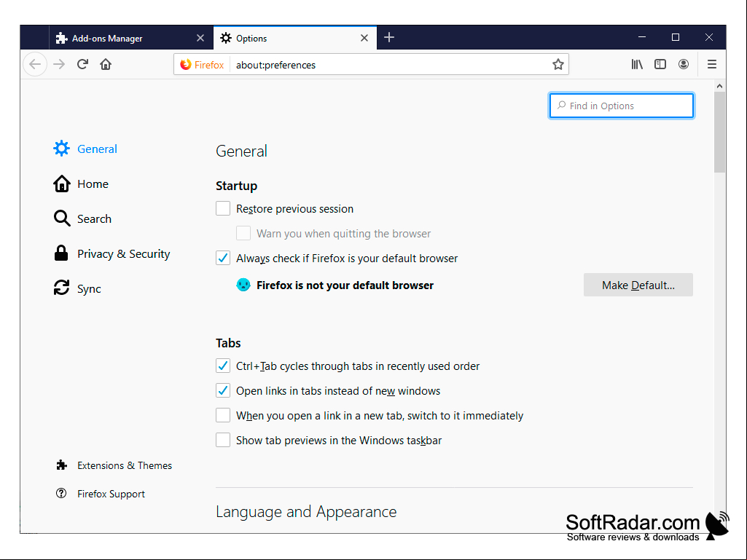Open Firefox Support link
The width and height of the screenshot is (747, 560).
tap(111, 494)
